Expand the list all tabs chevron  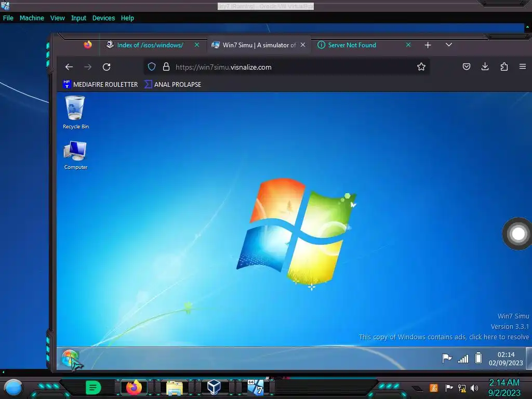[448, 45]
